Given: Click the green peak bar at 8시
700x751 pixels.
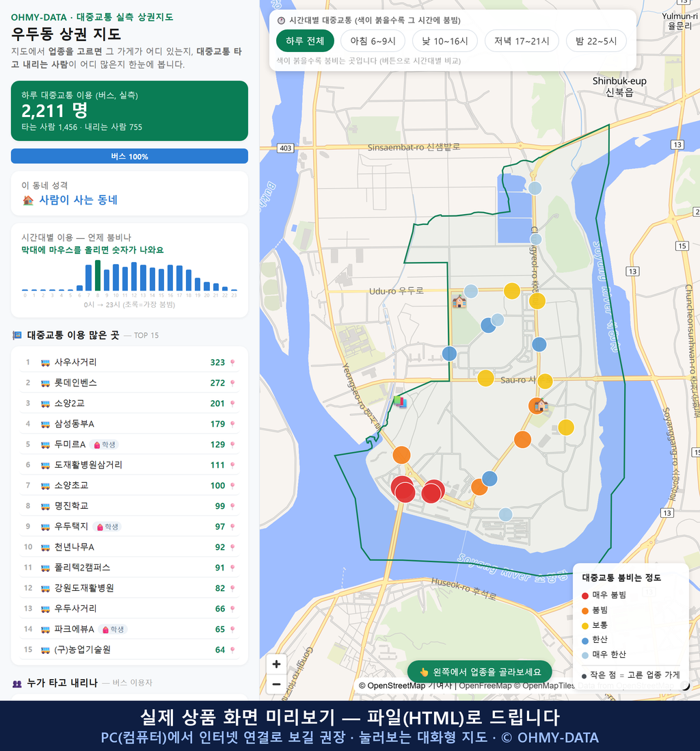Looking at the screenshot, I should tap(98, 276).
